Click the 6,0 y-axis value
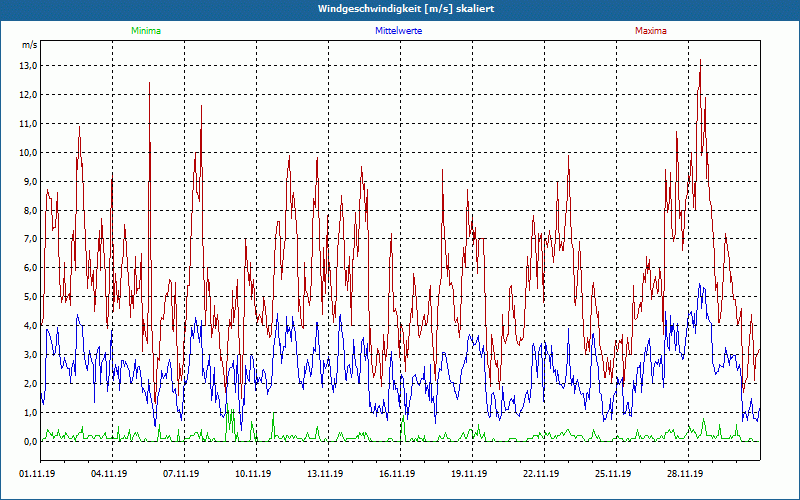 (x=30, y=268)
